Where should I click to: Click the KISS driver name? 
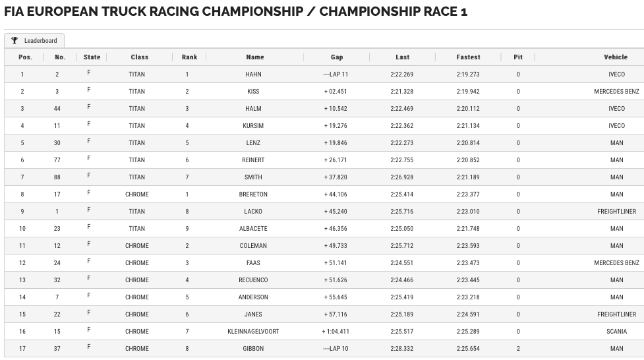tap(253, 92)
